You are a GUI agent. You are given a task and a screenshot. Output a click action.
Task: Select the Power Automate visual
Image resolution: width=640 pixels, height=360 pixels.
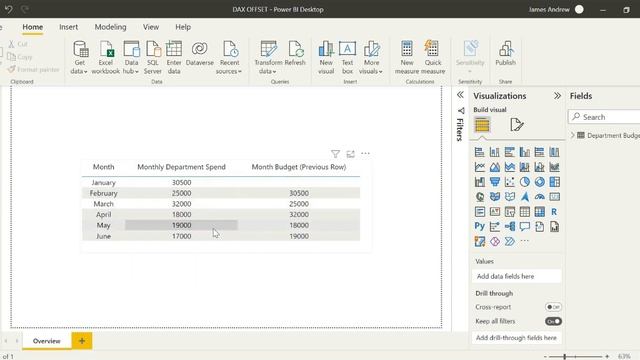pyautogui.click(x=510, y=242)
